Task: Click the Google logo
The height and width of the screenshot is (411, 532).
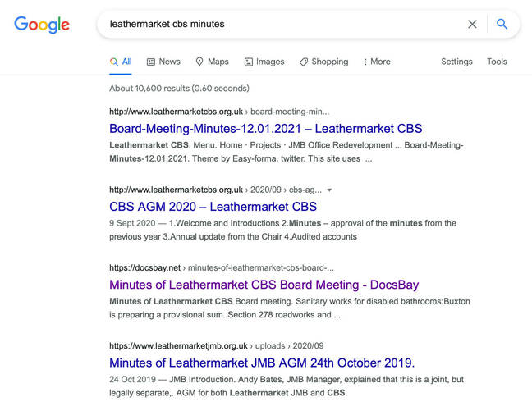Action: click(x=42, y=25)
